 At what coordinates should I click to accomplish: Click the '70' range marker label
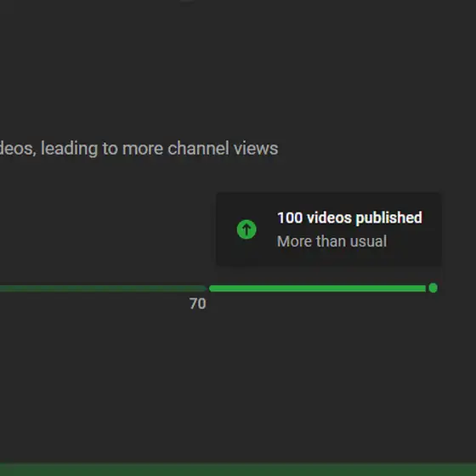coord(198,304)
